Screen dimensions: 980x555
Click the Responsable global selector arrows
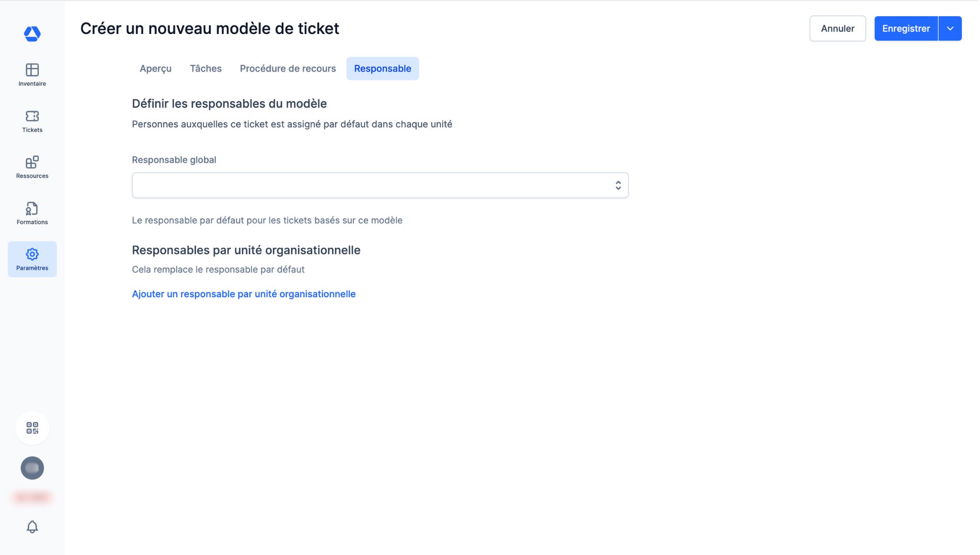click(x=618, y=185)
